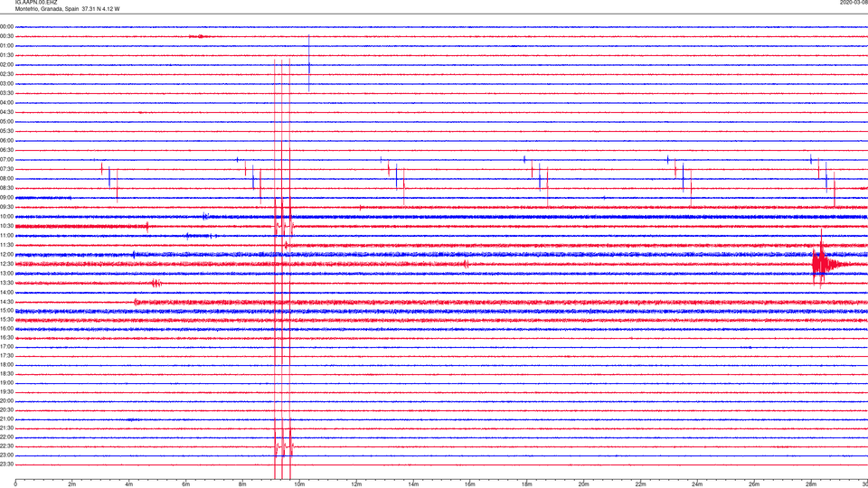
Task: Select the 11:00 time label
Action: point(6,236)
